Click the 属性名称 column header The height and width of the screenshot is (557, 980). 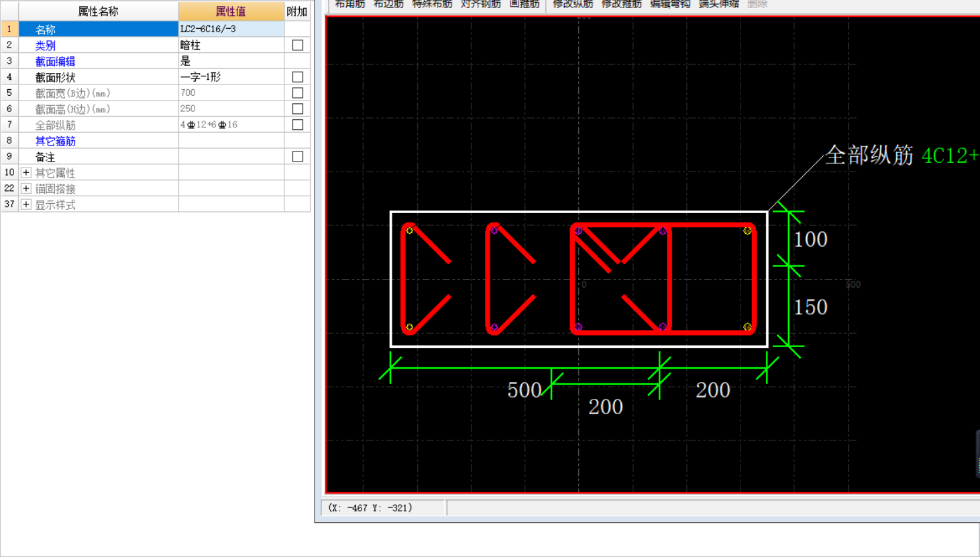click(99, 11)
